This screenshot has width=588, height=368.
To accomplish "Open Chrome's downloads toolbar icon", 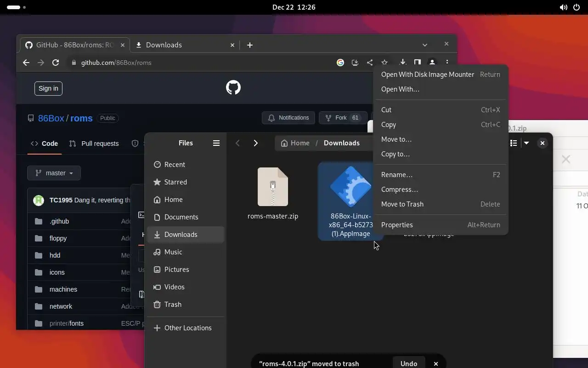I will click(403, 62).
